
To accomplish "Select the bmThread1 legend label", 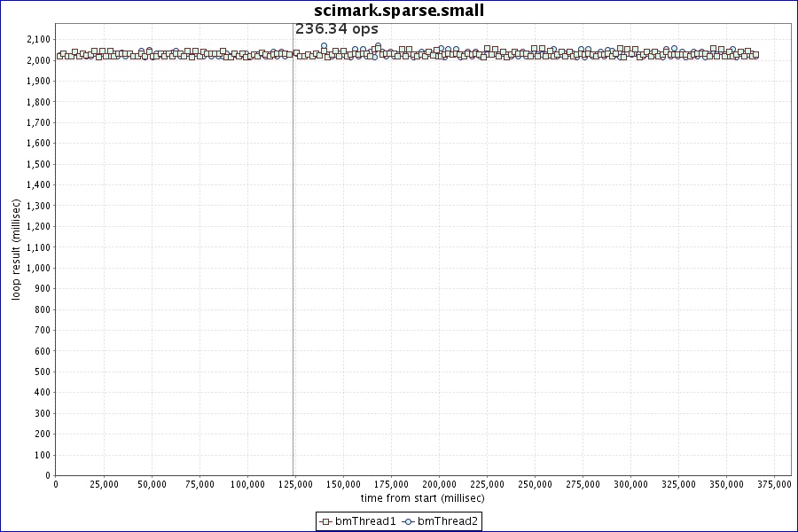I will tap(365, 521).
